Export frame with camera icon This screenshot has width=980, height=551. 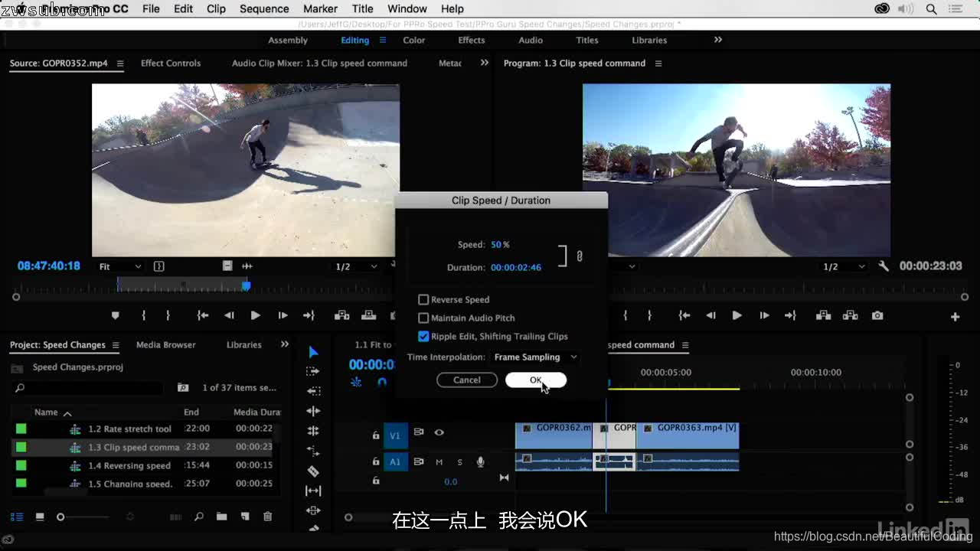pos(877,315)
